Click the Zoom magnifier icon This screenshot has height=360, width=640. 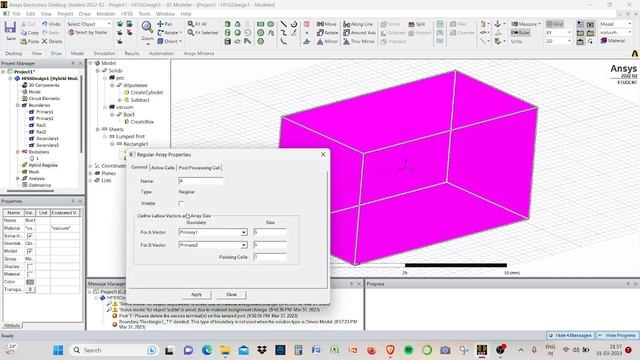[147, 27]
